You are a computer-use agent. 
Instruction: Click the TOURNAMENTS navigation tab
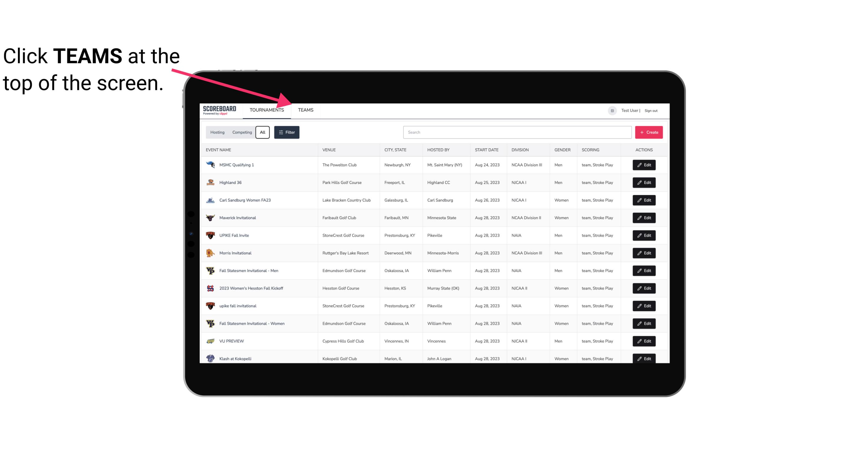[267, 110]
